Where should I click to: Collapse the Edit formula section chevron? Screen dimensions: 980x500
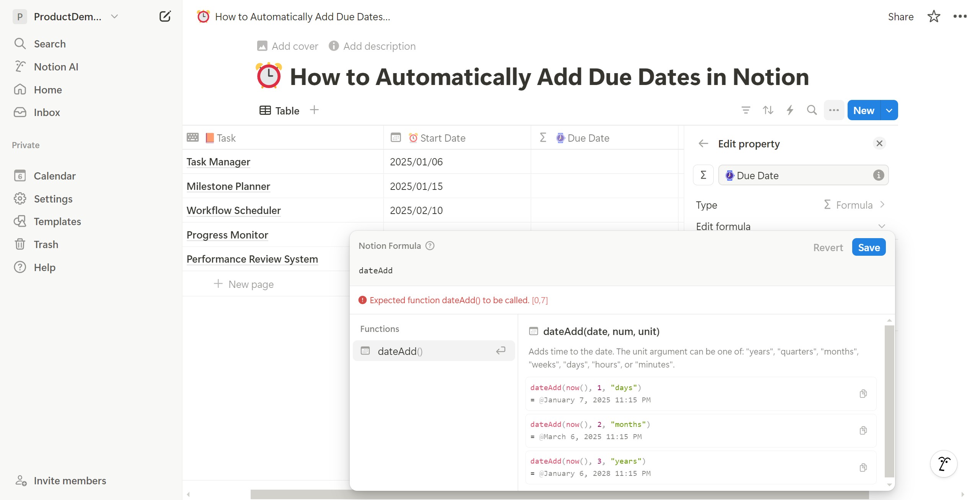pos(882,226)
